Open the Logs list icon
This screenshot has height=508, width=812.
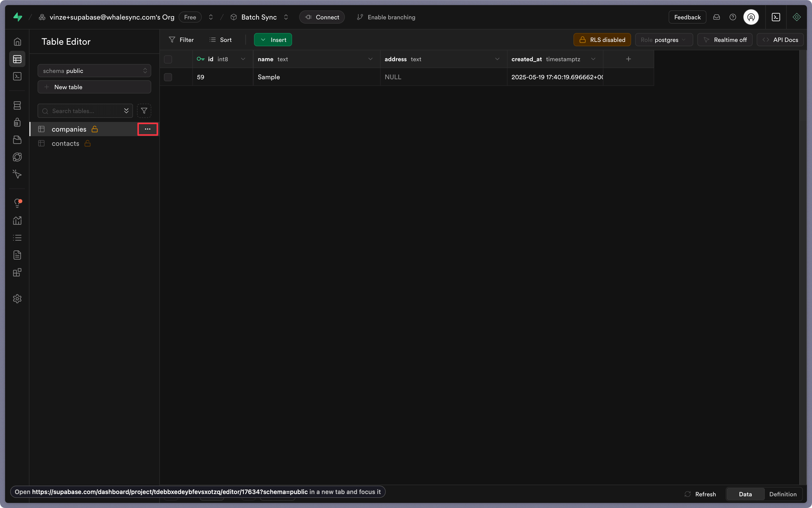(x=17, y=237)
